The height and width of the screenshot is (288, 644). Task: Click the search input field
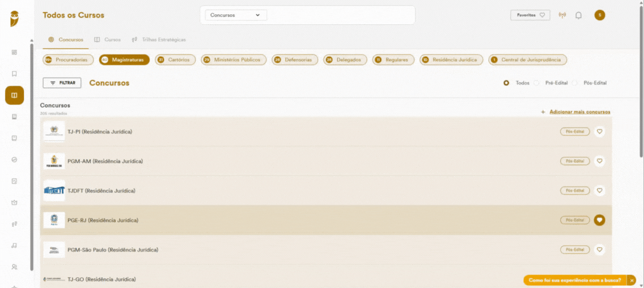click(x=340, y=15)
